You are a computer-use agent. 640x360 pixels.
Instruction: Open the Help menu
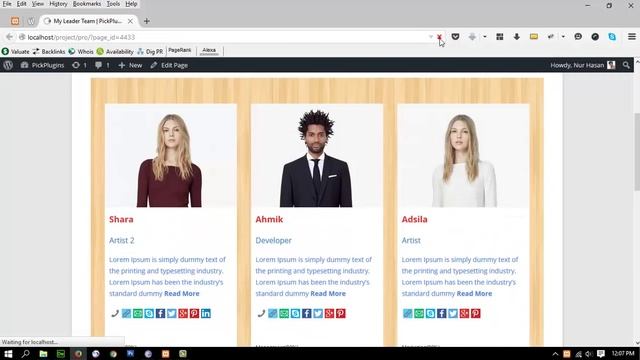(x=131, y=4)
